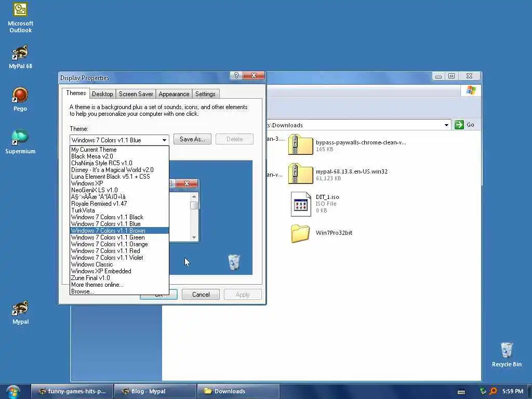This screenshot has height=399, width=532.
Task: Select the Supermium desktop shortcut
Action: (x=20, y=142)
